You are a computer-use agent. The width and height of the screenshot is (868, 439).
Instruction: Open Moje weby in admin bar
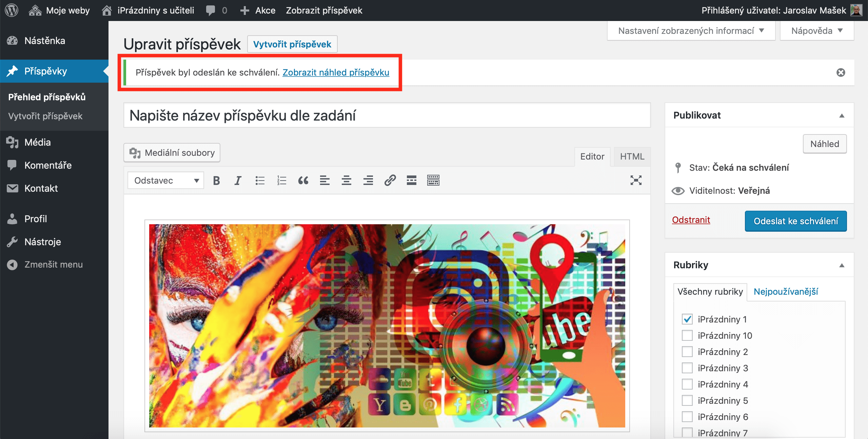(x=59, y=10)
